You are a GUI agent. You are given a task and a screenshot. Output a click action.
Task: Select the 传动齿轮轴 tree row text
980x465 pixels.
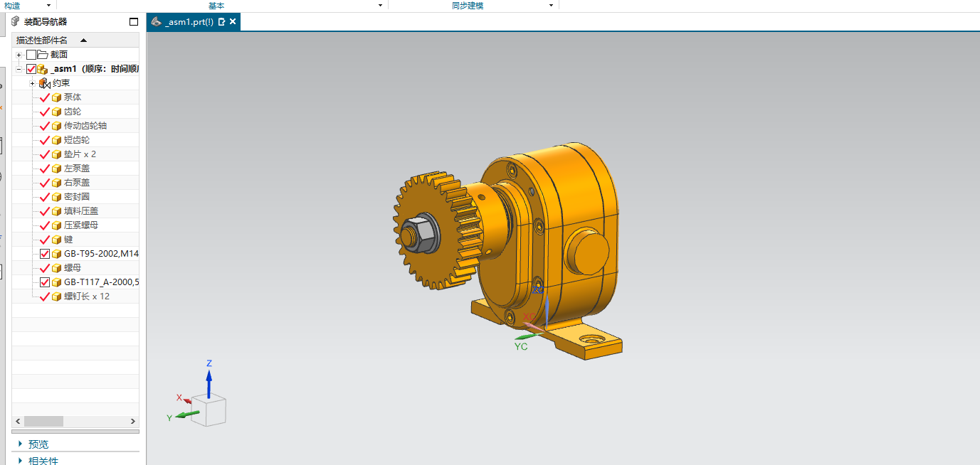coord(85,126)
